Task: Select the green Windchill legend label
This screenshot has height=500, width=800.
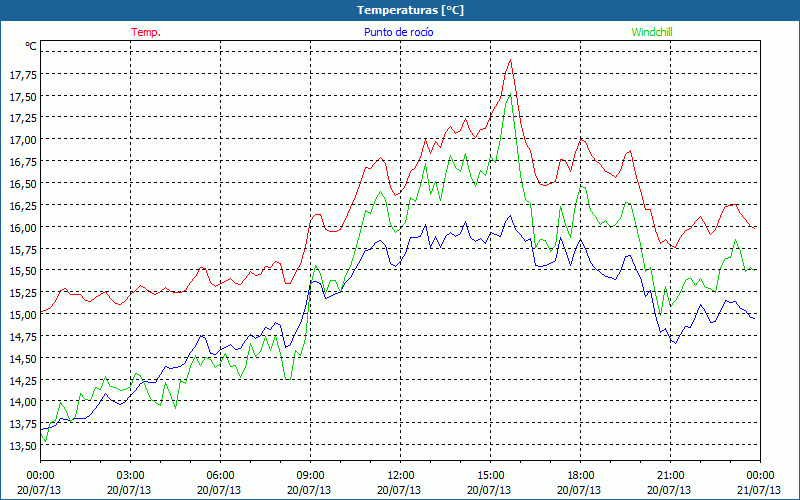Action: pos(652,32)
